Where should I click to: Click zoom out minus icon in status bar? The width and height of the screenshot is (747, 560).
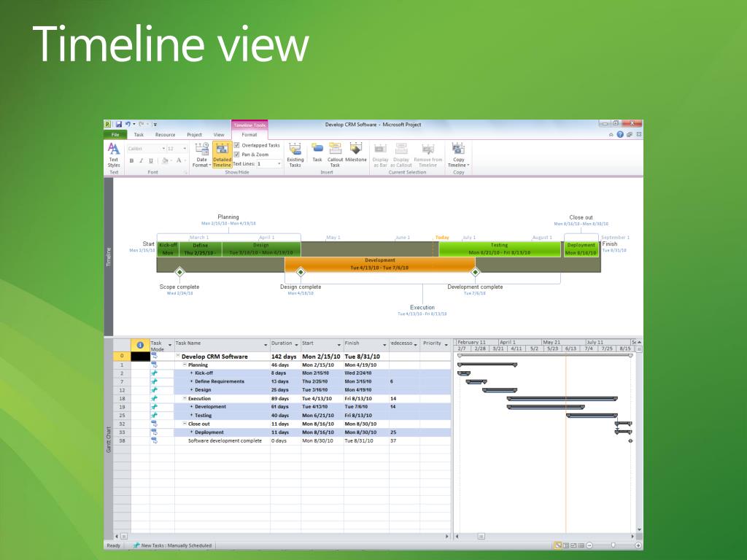point(589,545)
